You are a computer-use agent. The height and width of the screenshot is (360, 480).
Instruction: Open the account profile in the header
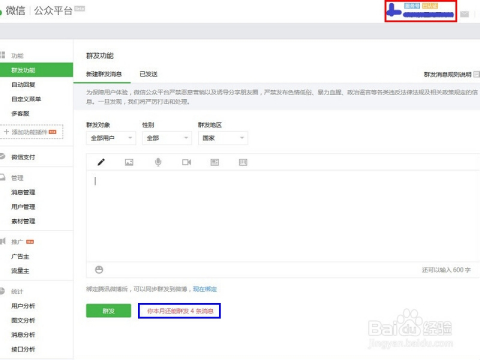coord(421,11)
